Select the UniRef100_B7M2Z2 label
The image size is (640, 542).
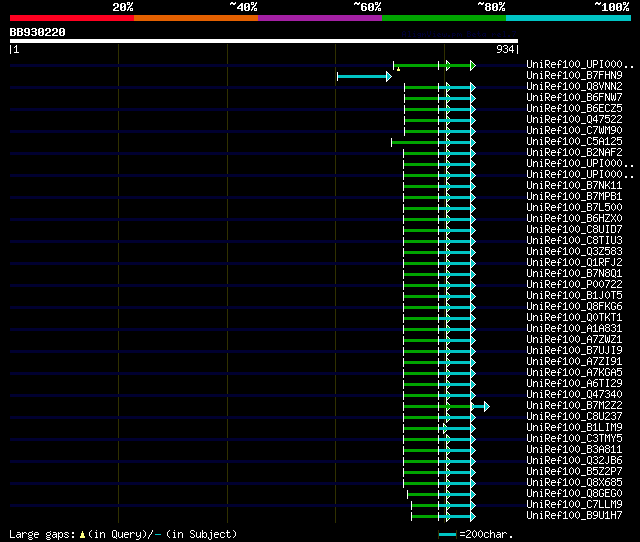tap(574, 406)
